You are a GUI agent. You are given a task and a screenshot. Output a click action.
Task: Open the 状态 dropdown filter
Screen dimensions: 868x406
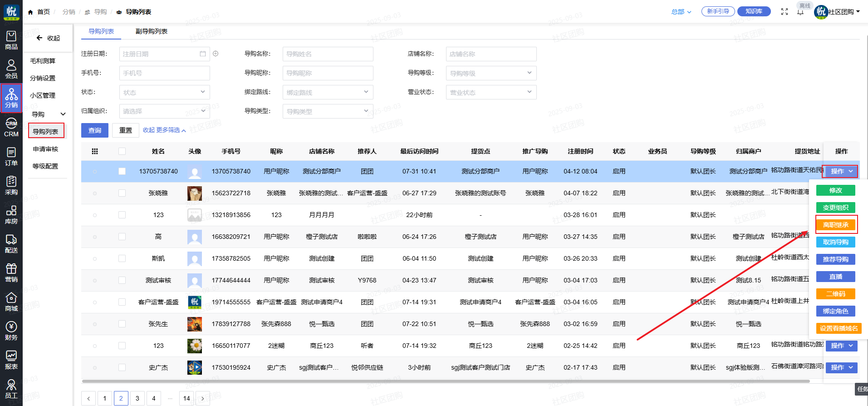click(165, 92)
